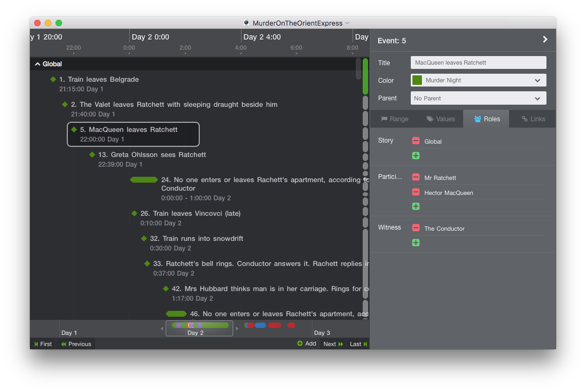Select green range bar of event 46
This screenshot has height=392, width=586.
coord(176,313)
